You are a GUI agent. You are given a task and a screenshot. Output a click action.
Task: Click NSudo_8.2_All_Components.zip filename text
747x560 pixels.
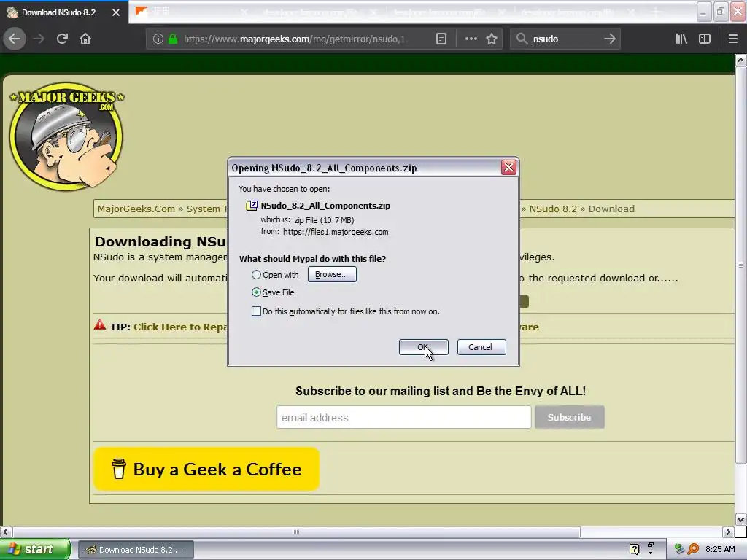point(325,206)
